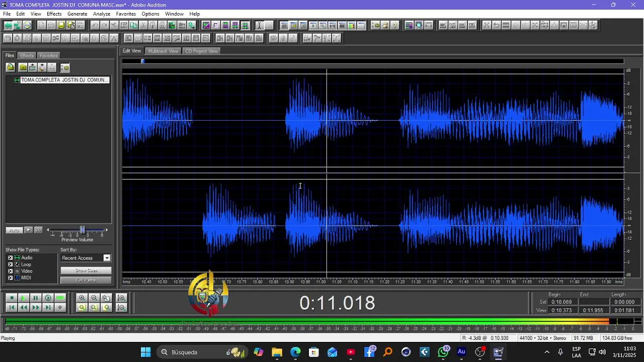Image resolution: width=644 pixels, height=362 pixels.
Task: Click the Record transport button
Action: click(60, 307)
